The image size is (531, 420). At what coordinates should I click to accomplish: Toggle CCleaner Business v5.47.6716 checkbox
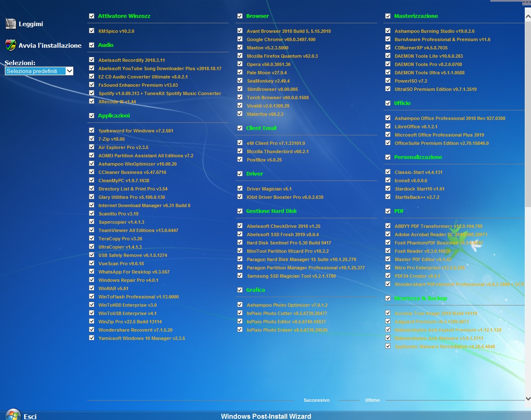(x=92, y=172)
